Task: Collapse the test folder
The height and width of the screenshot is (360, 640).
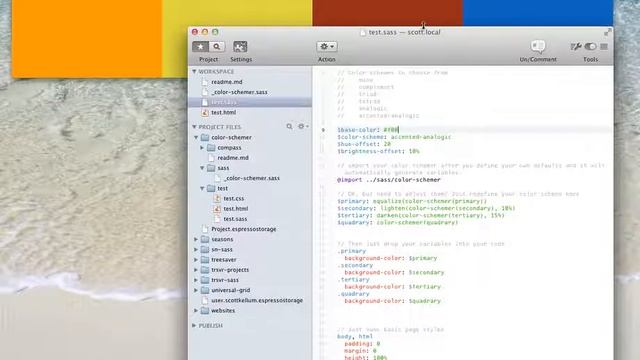Action: [x=202, y=189]
